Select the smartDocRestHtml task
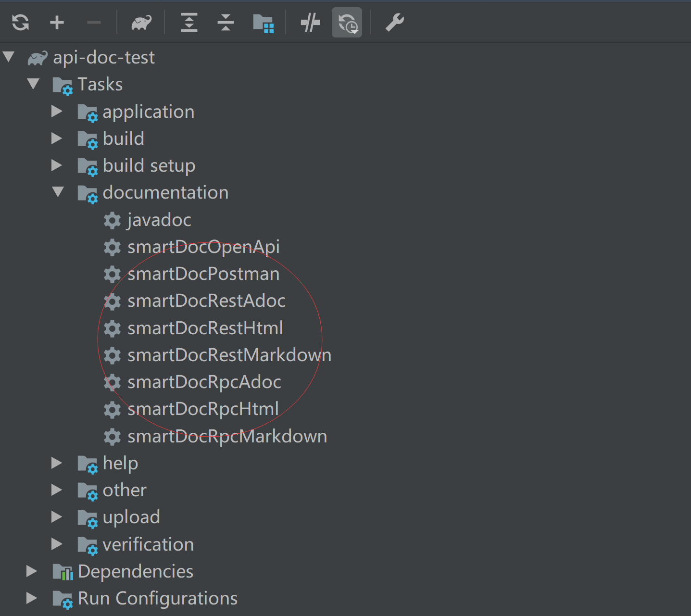The image size is (691, 616). click(x=205, y=328)
